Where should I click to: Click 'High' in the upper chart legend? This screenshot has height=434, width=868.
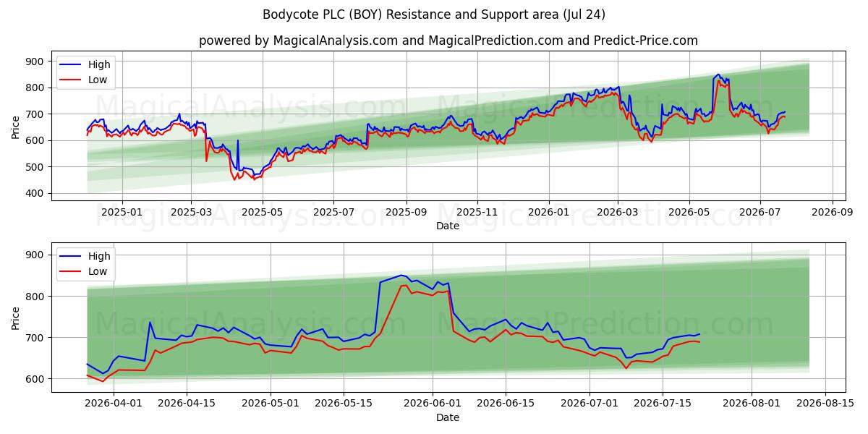(99, 64)
